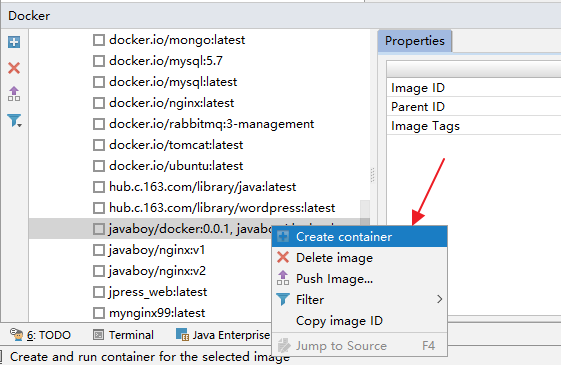Click the blue plus add icon in Docker sidebar
This screenshot has height=365, width=561.
(14, 42)
